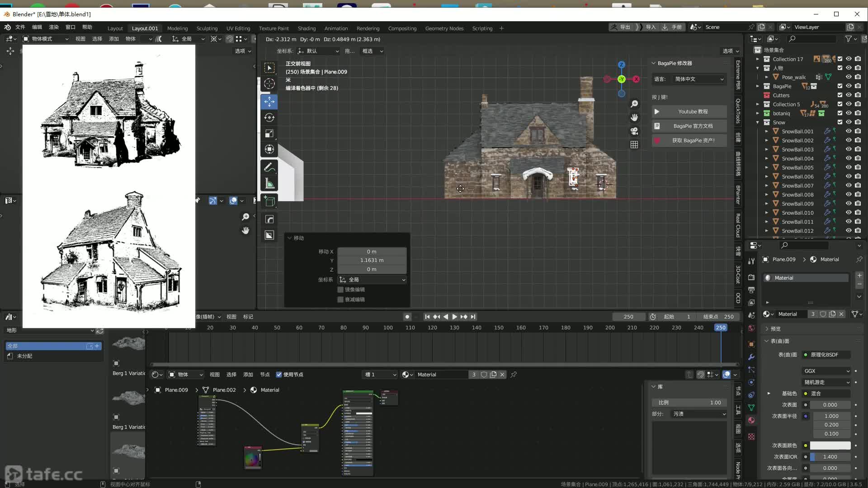Open the 坐标系 全局 dropdown in move panel

[x=372, y=280]
